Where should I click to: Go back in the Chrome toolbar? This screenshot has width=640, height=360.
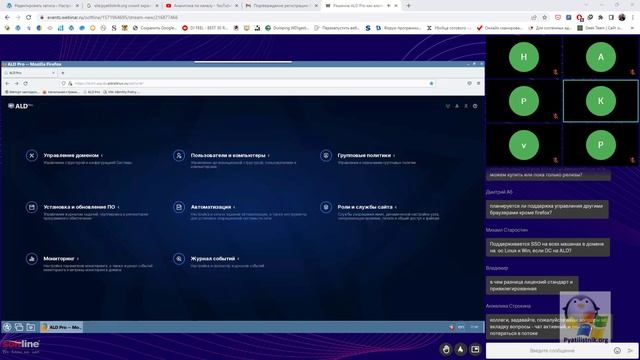click(7, 18)
